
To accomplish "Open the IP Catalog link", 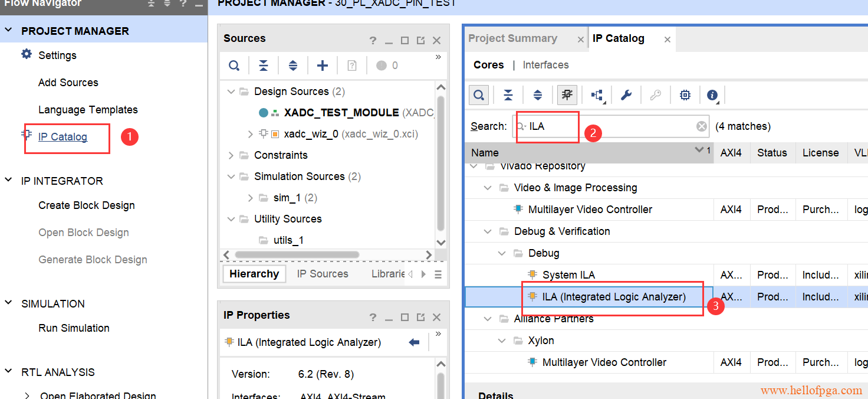I will (x=63, y=137).
